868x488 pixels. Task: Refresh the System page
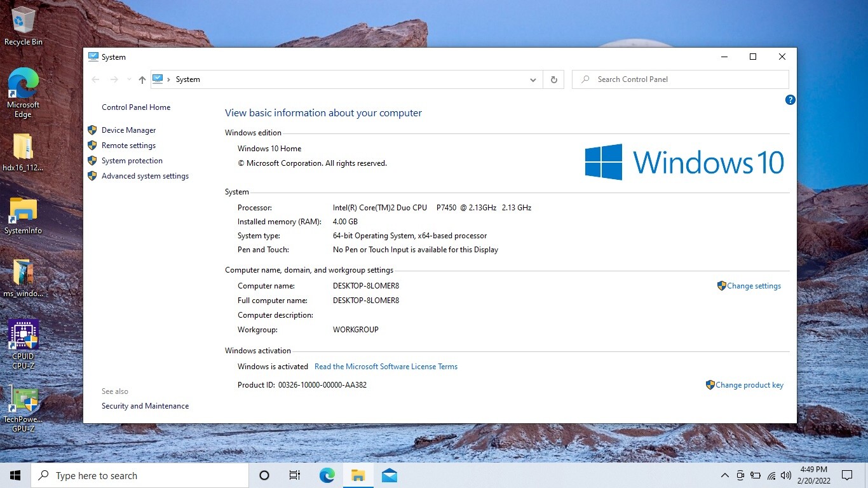553,79
